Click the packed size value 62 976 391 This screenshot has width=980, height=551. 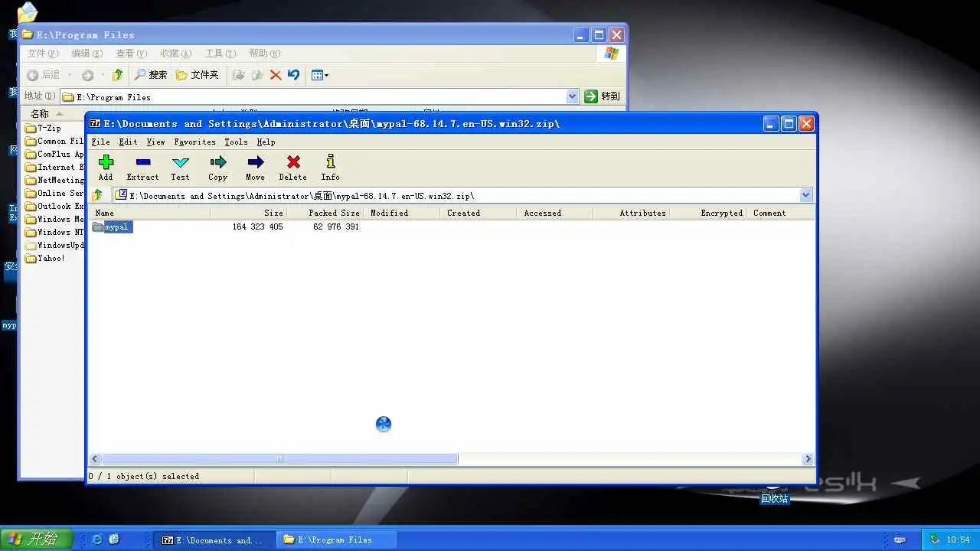(x=335, y=227)
